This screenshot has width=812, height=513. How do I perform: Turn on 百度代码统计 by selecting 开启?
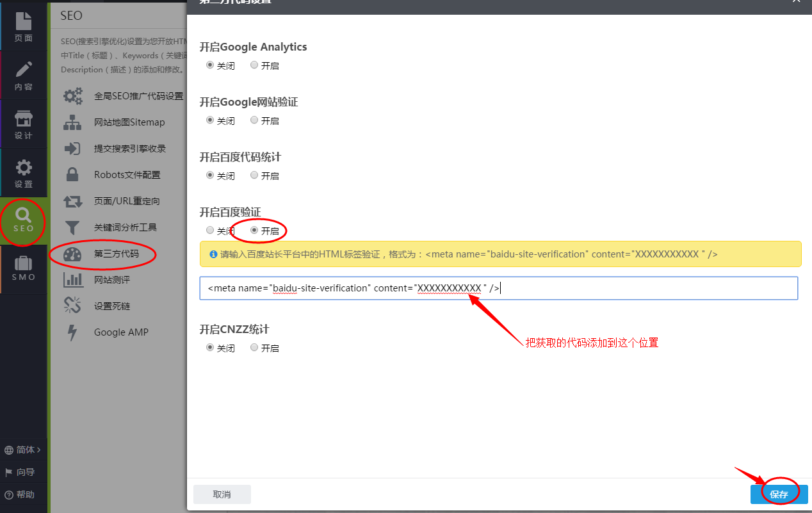(x=254, y=175)
